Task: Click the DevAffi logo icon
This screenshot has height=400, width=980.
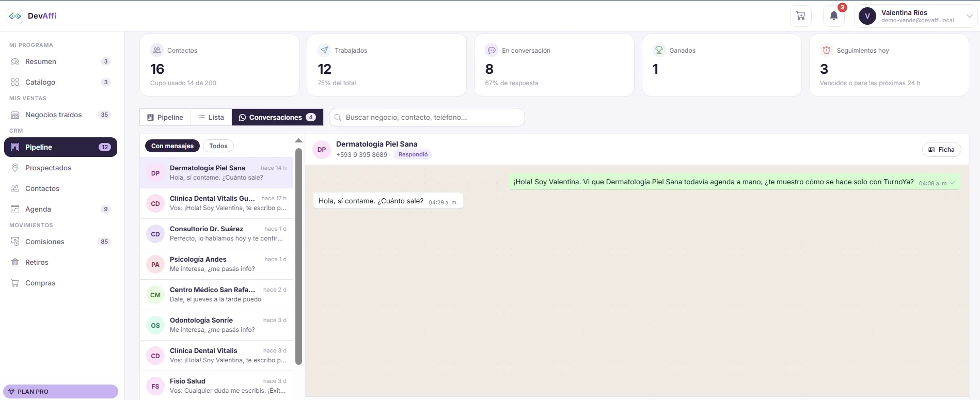Action: tap(15, 16)
